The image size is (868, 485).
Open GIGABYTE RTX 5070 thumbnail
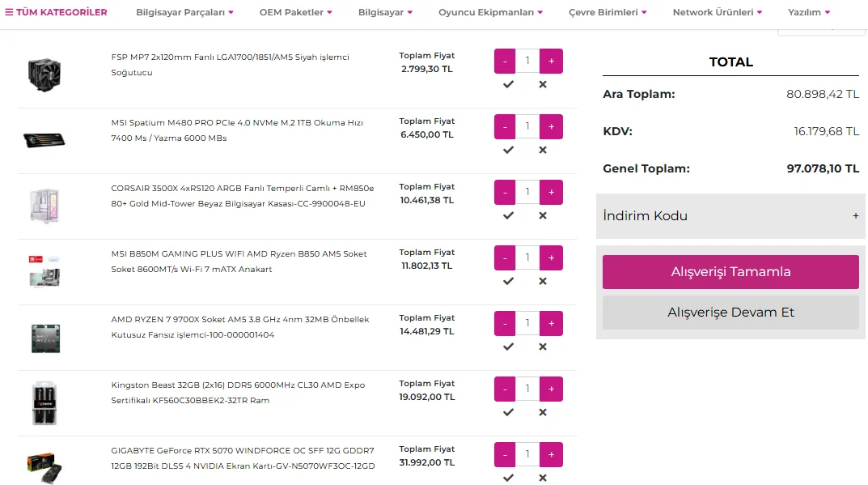44,468
